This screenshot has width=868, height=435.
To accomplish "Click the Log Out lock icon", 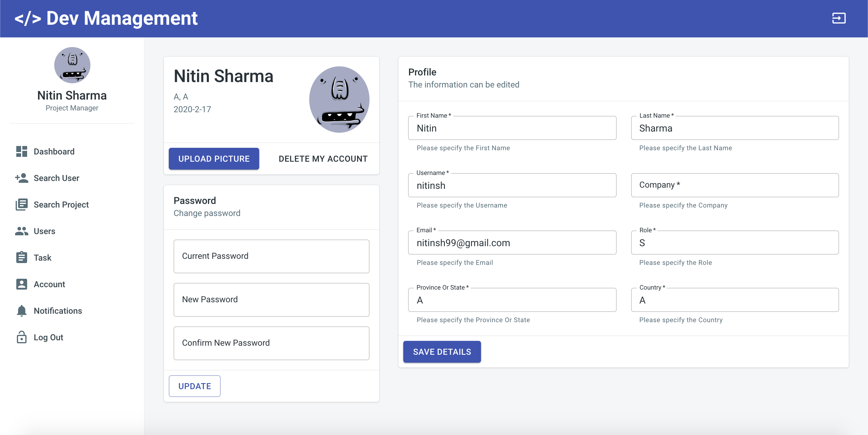I will point(22,337).
